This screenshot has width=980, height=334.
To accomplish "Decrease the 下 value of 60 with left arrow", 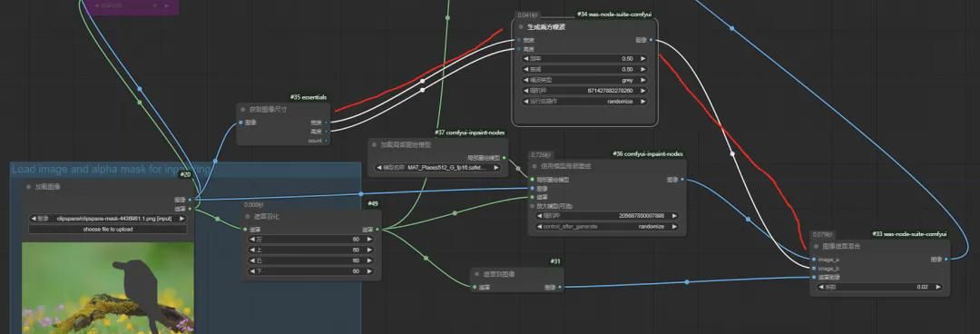I will [x=252, y=270].
